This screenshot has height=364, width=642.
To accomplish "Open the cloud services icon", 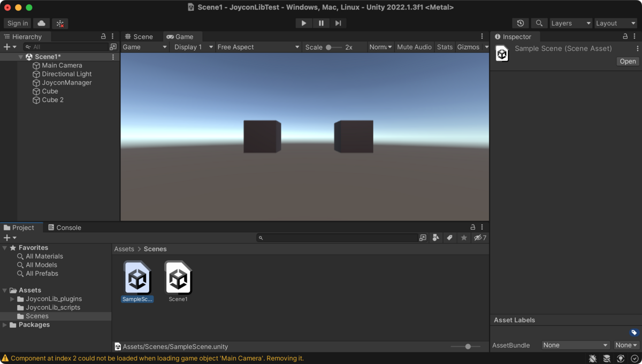I will click(41, 23).
